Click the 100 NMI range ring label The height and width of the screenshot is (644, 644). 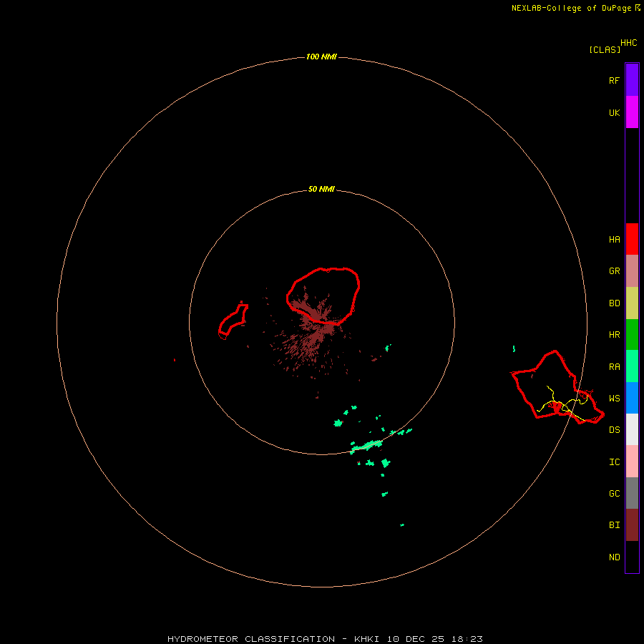321,57
